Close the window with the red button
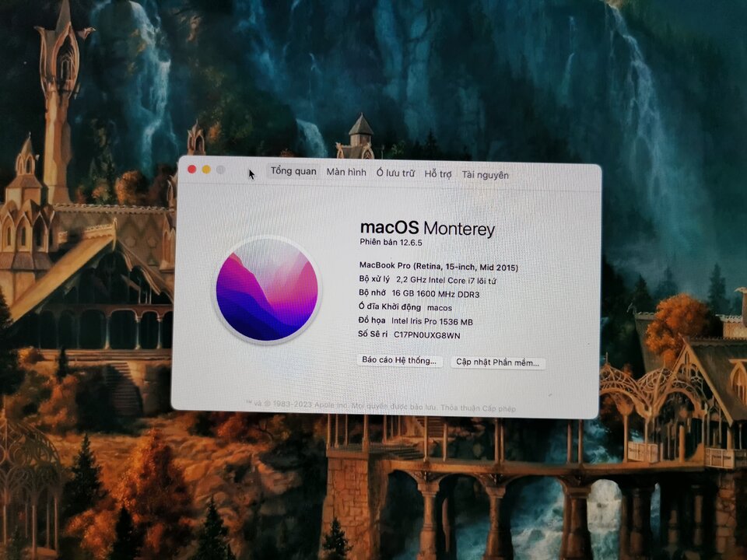This screenshot has width=747, height=560. point(192,169)
